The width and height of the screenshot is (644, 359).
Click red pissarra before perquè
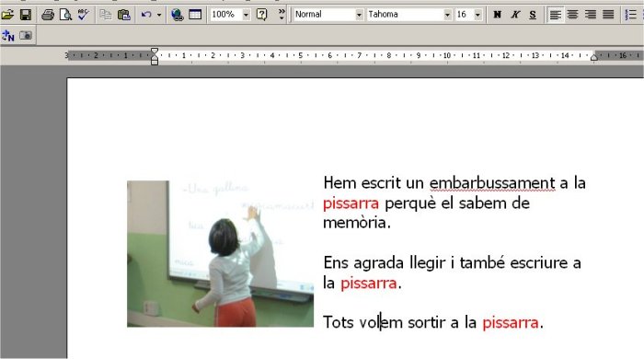(351, 203)
